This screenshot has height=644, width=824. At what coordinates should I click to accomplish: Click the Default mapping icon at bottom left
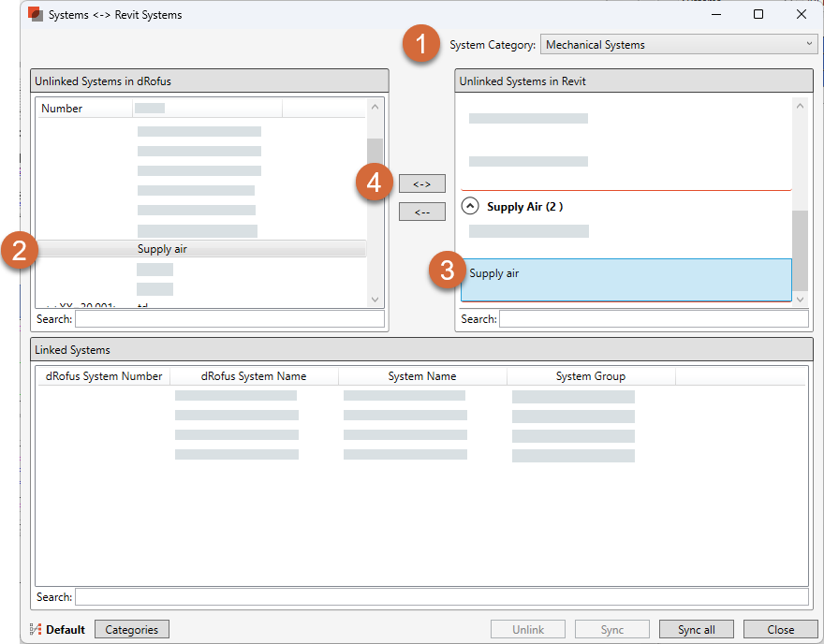(36, 629)
